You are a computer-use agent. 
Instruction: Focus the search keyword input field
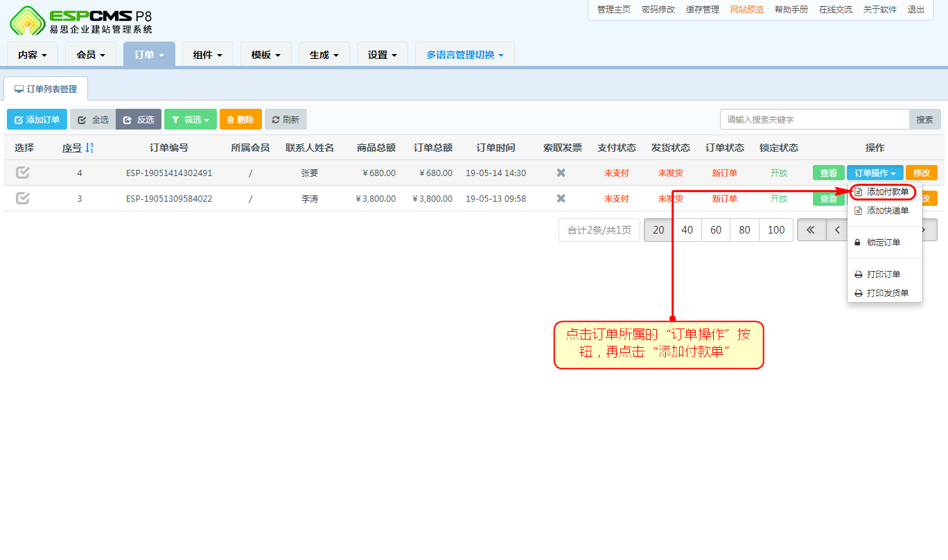click(815, 119)
